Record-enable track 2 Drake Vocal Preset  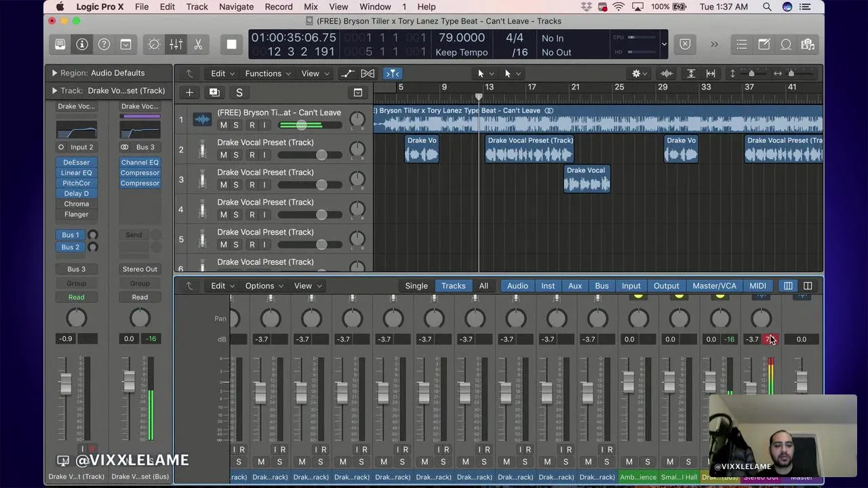point(252,155)
